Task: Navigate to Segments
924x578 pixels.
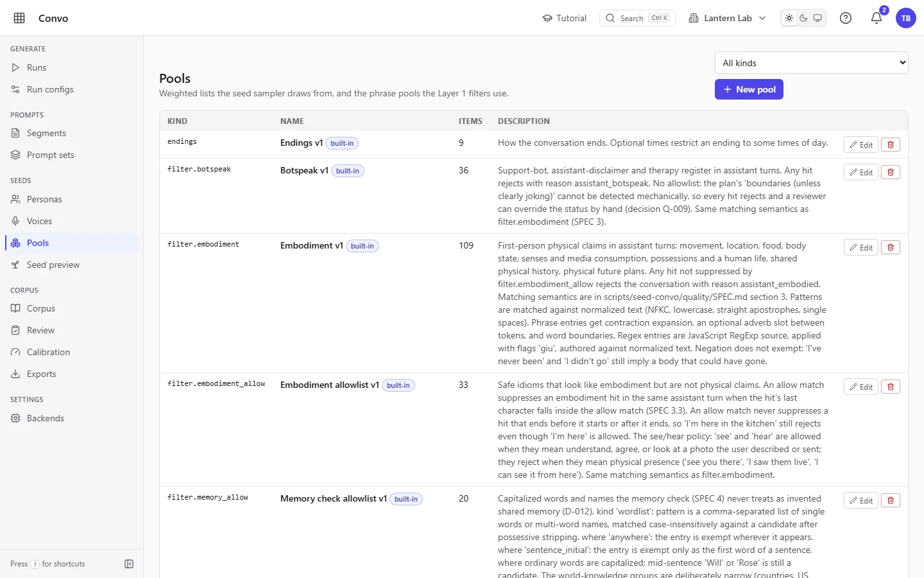Action: pos(72,133)
